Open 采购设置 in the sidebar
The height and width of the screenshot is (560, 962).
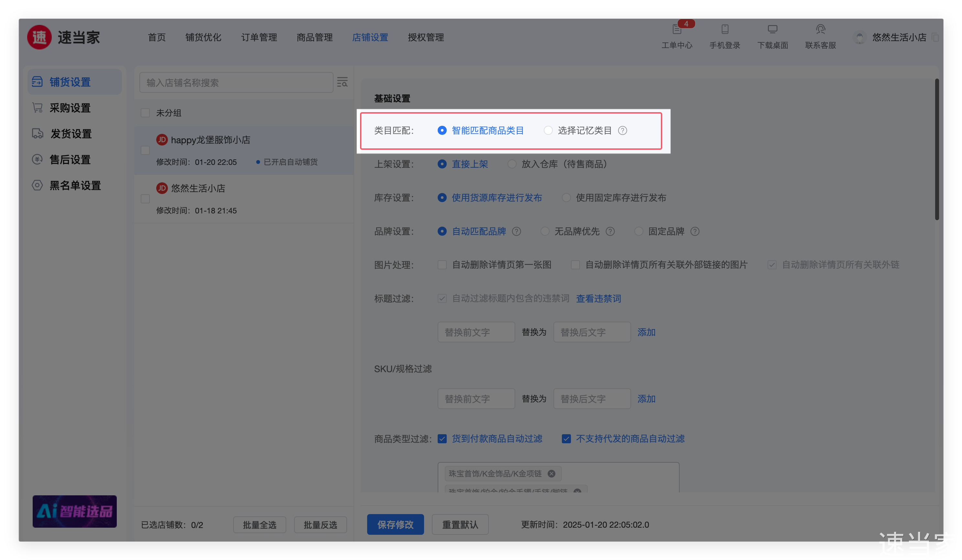(70, 108)
